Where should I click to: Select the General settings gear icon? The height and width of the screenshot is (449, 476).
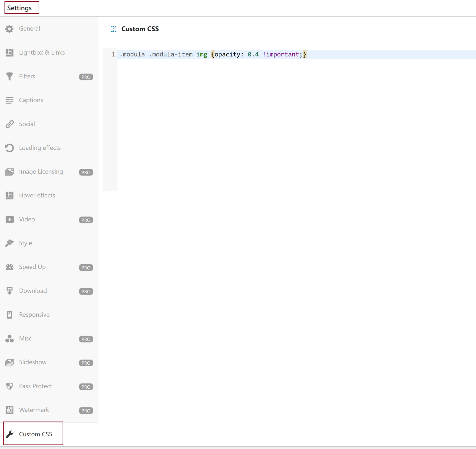point(9,29)
